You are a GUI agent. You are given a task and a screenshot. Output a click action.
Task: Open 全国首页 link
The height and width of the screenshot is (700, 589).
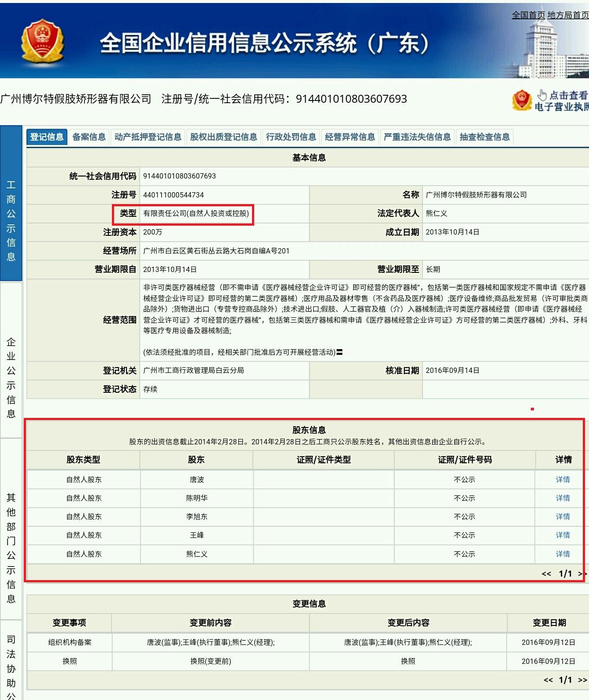click(528, 15)
